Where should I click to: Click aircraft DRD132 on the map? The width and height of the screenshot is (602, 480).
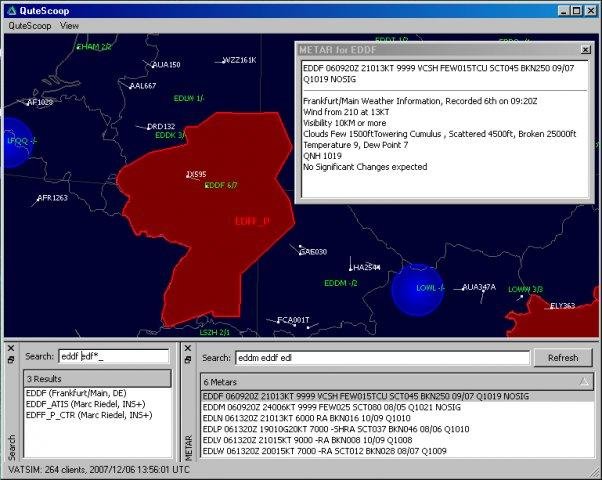click(161, 126)
